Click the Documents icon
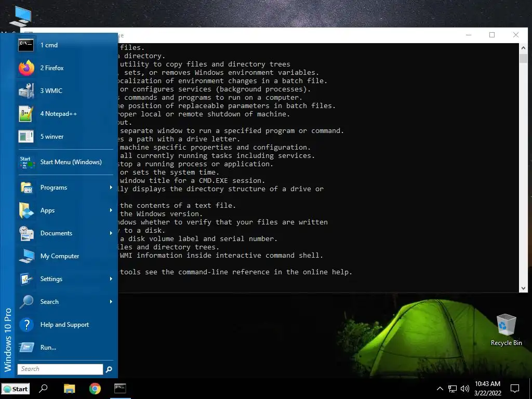The width and height of the screenshot is (532, 399). click(x=26, y=233)
